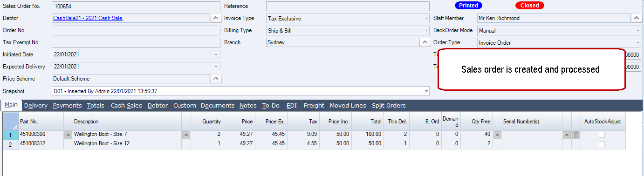The width and height of the screenshot is (644, 176).
Task: Click the This Del. column header
Action: point(396,122)
